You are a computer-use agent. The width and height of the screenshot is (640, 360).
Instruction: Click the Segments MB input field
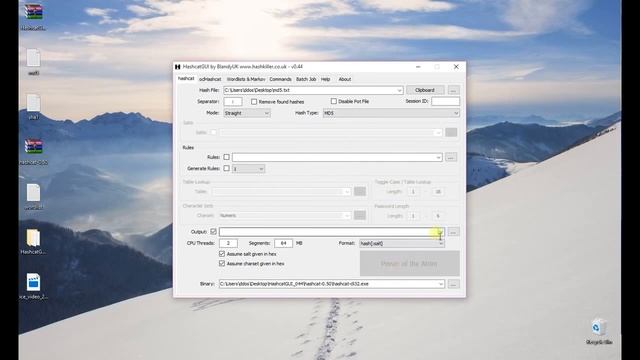pyautogui.click(x=283, y=243)
